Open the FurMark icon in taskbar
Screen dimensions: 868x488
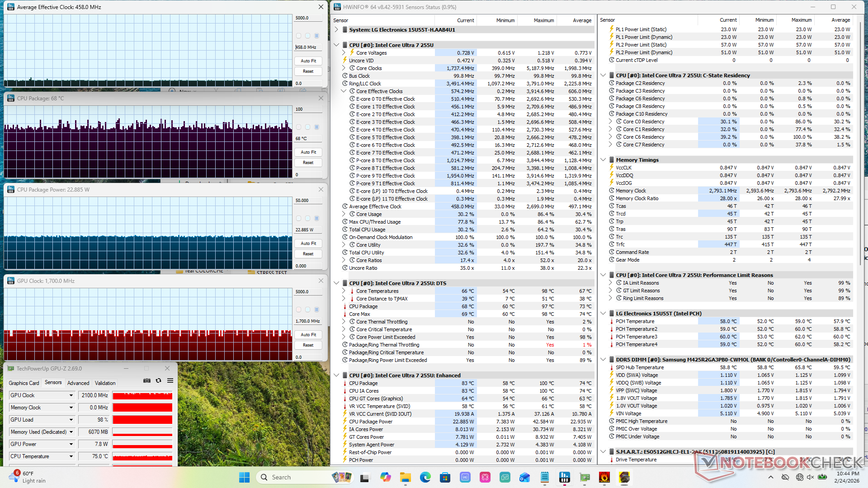(604, 477)
